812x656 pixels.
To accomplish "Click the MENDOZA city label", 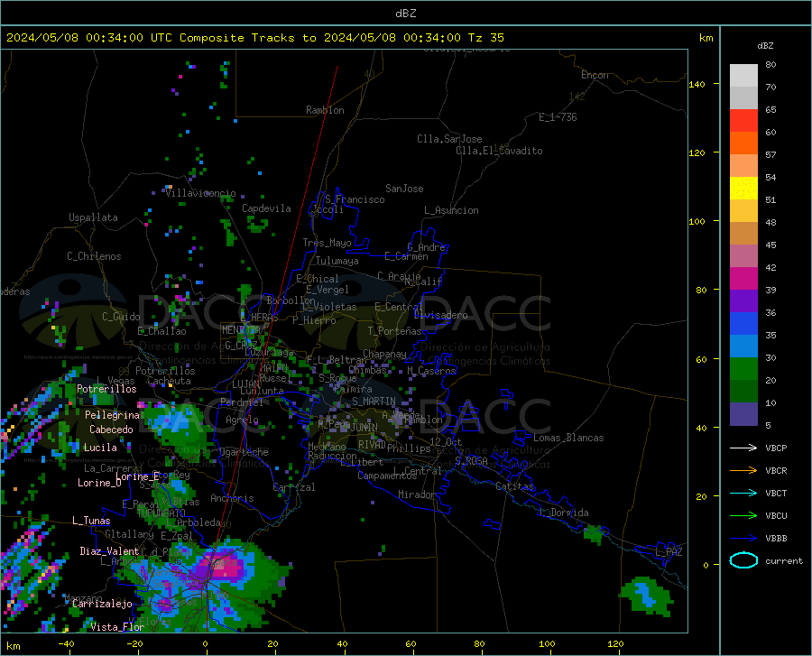I will pos(241,330).
